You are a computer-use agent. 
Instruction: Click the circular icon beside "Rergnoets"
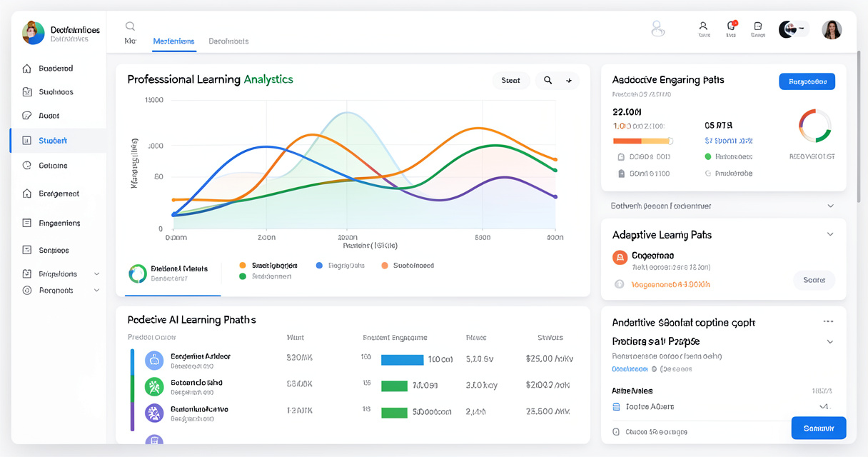(27, 291)
